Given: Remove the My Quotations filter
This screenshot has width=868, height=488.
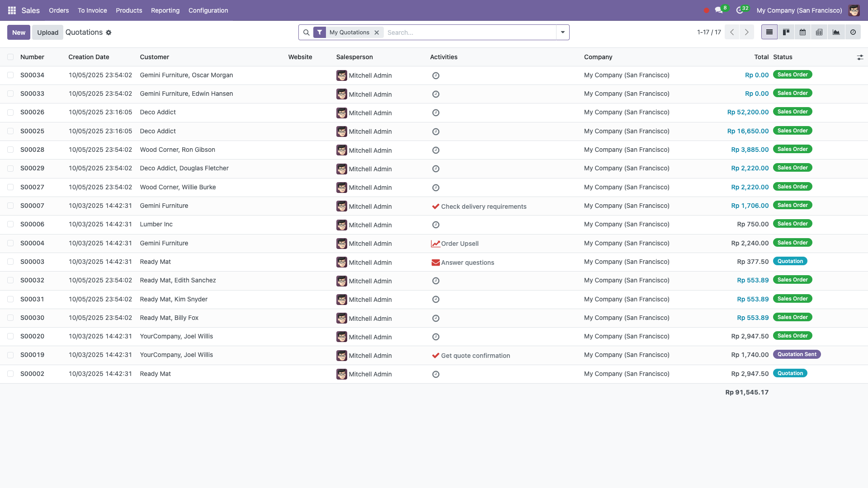Looking at the screenshot, I should (377, 33).
